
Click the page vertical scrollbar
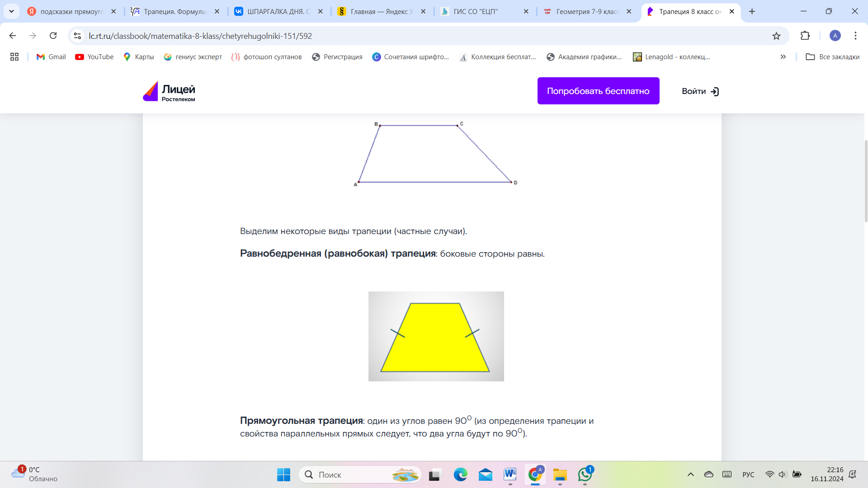tap(866, 181)
